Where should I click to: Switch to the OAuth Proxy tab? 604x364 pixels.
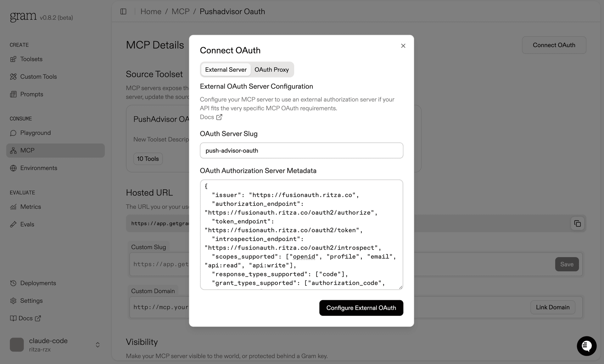coord(272,69)
